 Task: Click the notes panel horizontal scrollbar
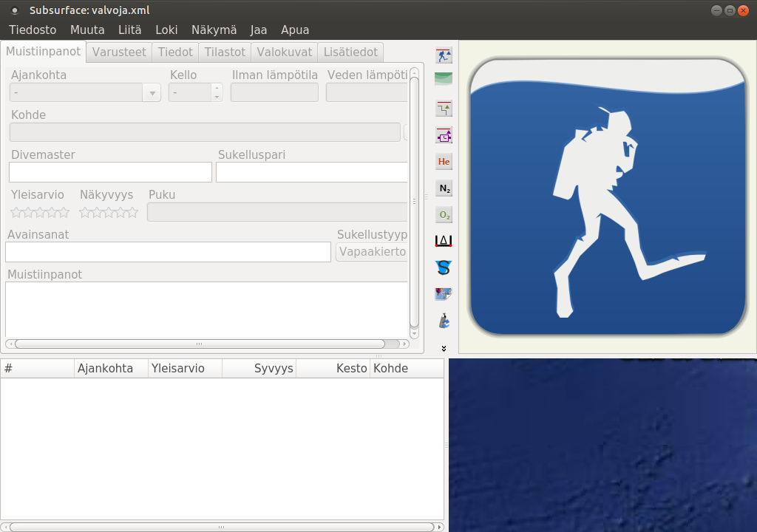[x=200, y=344]
